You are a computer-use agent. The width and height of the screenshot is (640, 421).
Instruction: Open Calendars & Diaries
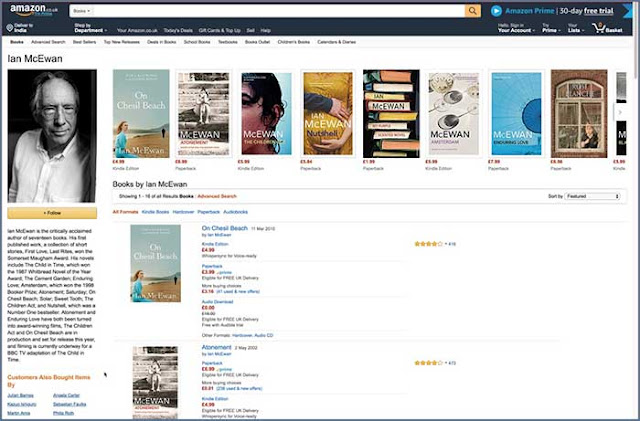pos(336,42)
